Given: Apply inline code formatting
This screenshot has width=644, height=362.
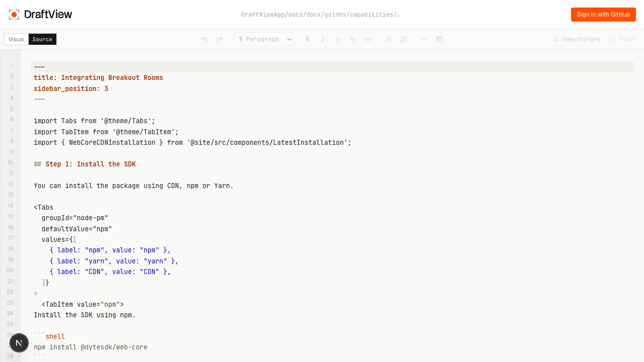Looking at the screenshot, I should [x=338, y=39].
